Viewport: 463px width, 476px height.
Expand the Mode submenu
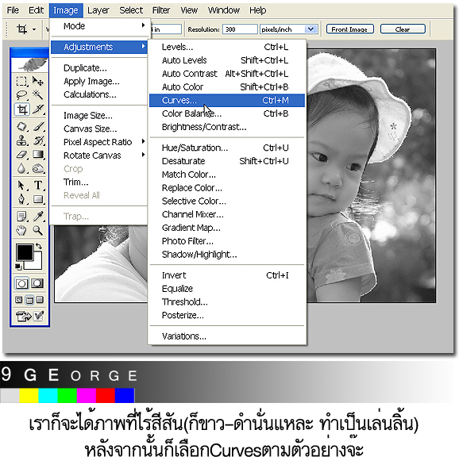click(99, 26)
